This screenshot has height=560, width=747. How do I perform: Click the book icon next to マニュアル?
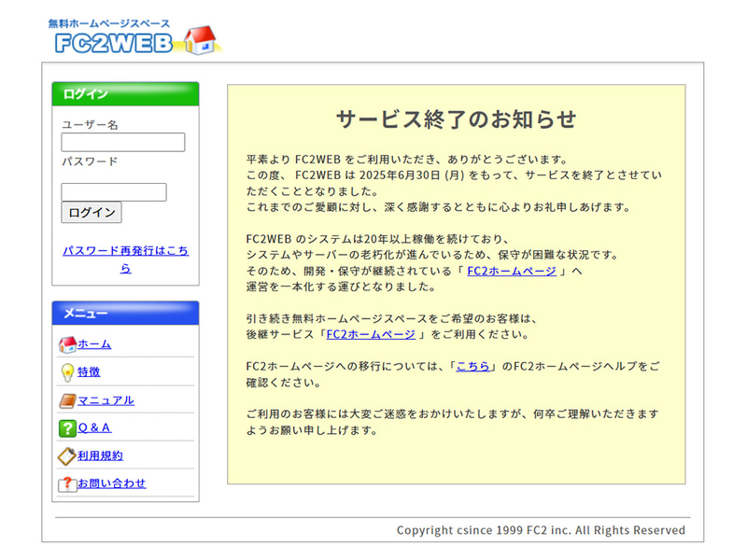67,401
